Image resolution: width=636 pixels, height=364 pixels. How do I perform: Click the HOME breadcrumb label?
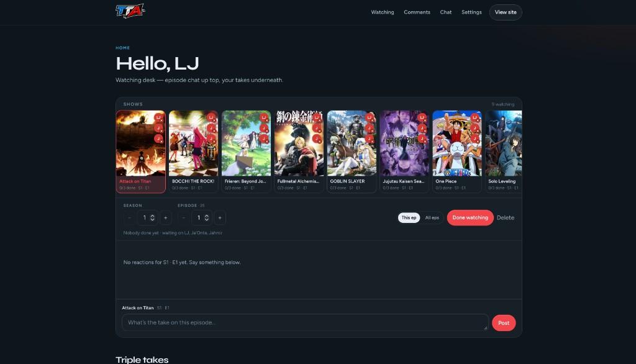(x=122, y=48)
